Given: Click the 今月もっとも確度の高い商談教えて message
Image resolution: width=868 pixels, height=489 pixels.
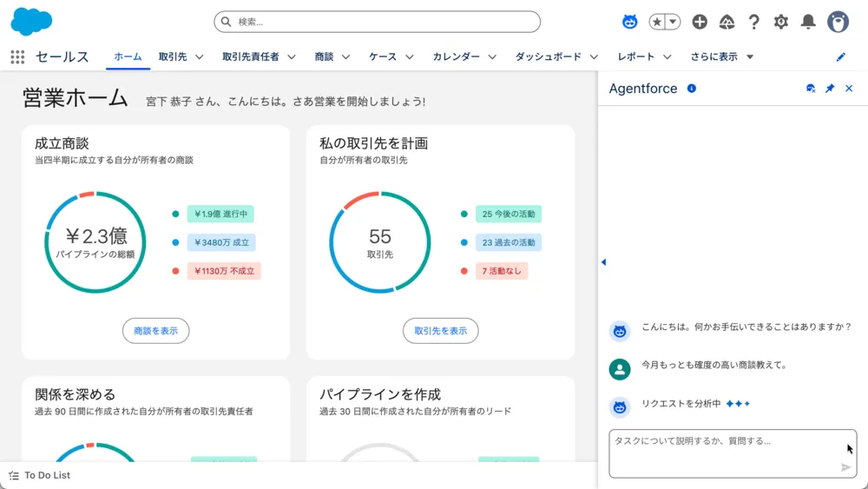Looking at the screenshot, I should click(714, 365).
